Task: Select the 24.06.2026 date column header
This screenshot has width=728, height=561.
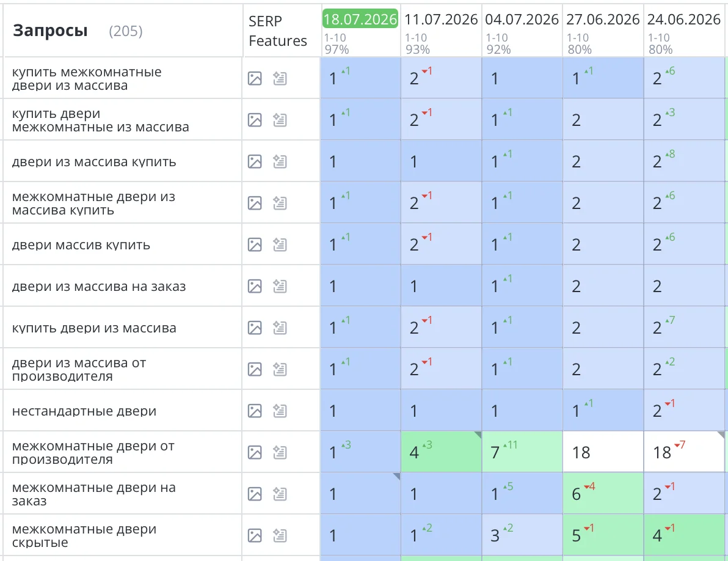Action: click(684, 20)
